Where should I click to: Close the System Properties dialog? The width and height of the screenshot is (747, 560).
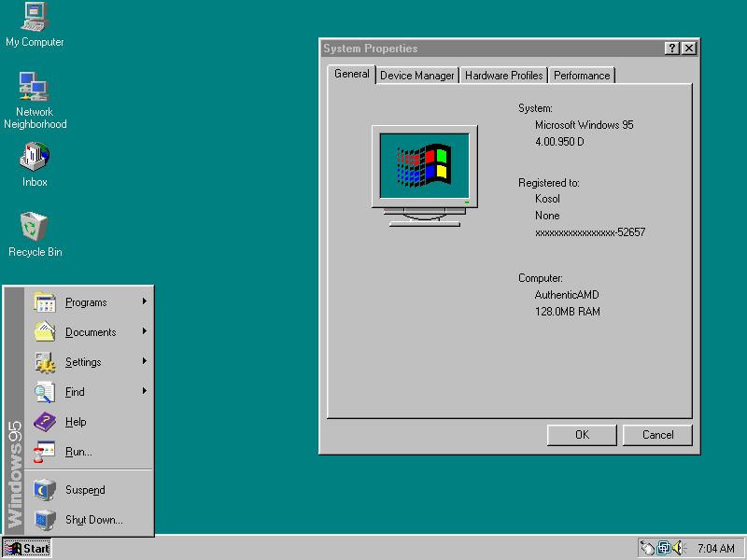pos(689,49)
